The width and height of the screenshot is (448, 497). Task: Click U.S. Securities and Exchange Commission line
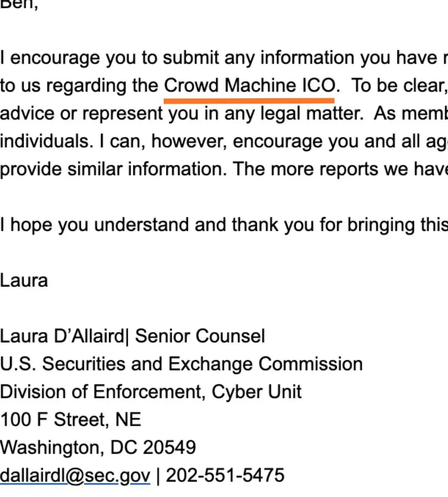[181, 364]
